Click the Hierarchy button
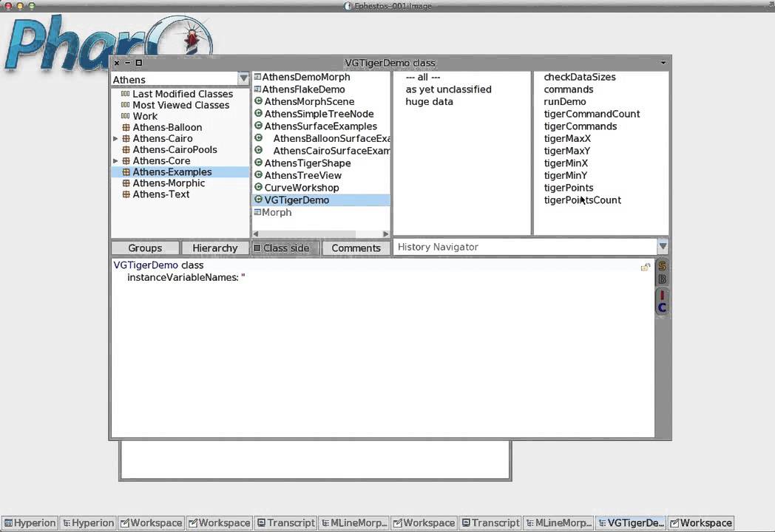Viewport: 775px width, 532px height. point(215,248)
